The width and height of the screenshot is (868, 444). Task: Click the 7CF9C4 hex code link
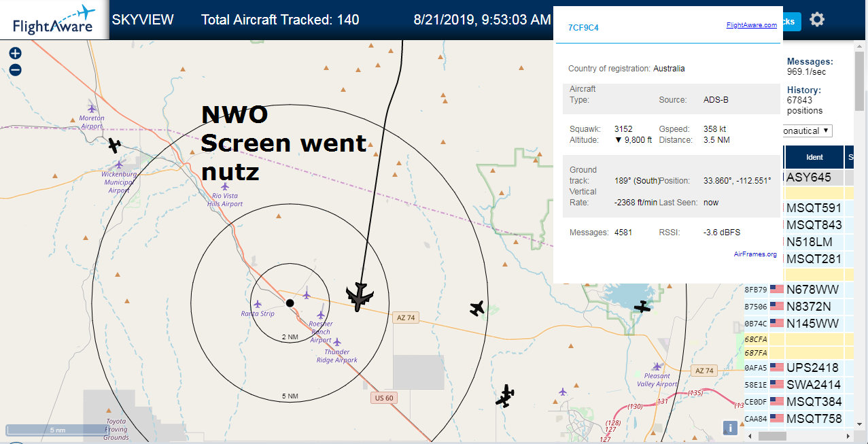pos(583,28)
